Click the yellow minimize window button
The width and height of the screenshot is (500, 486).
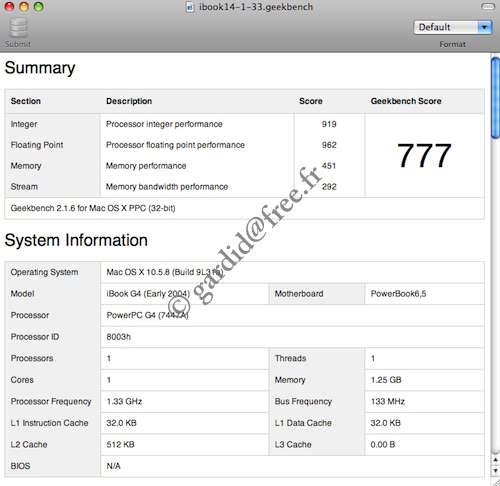point(24,7)
